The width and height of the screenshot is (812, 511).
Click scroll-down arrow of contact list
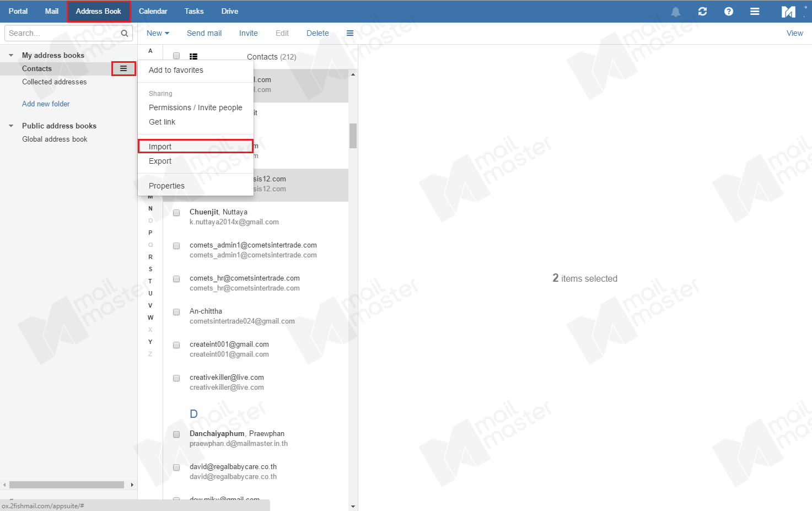[353, 506]
